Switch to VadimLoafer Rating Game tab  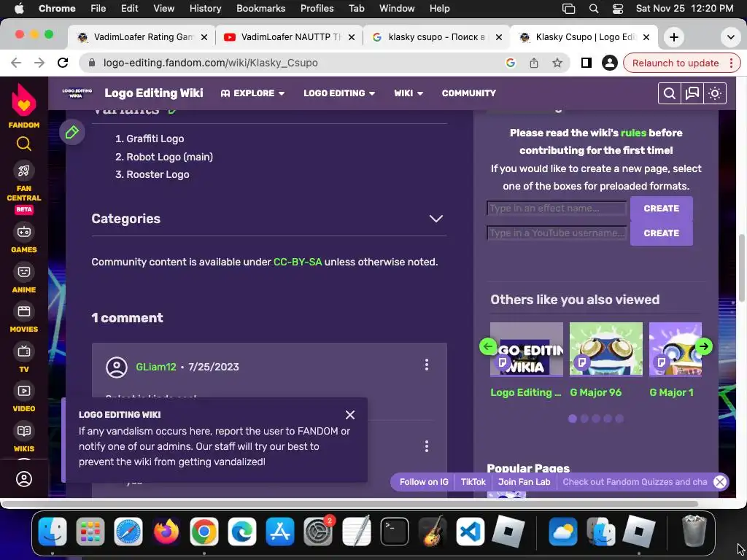pyautogui.click(x=142, y=37)
